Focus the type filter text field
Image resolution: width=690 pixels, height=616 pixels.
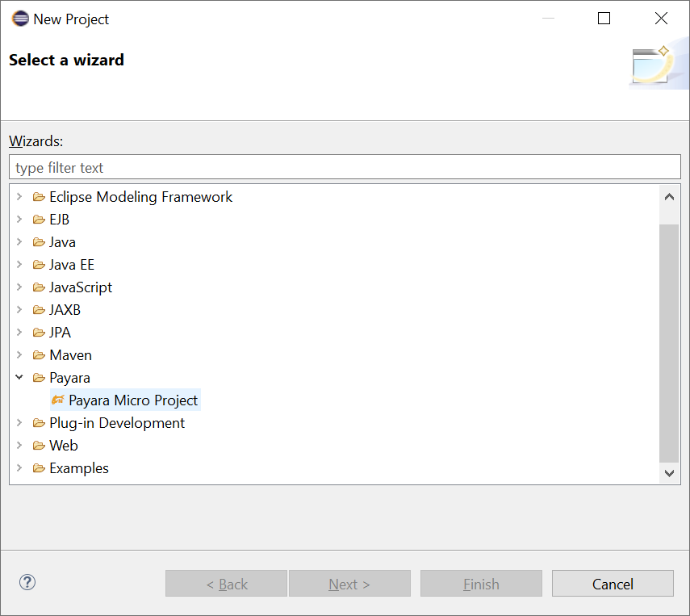(x=345, y=168)
